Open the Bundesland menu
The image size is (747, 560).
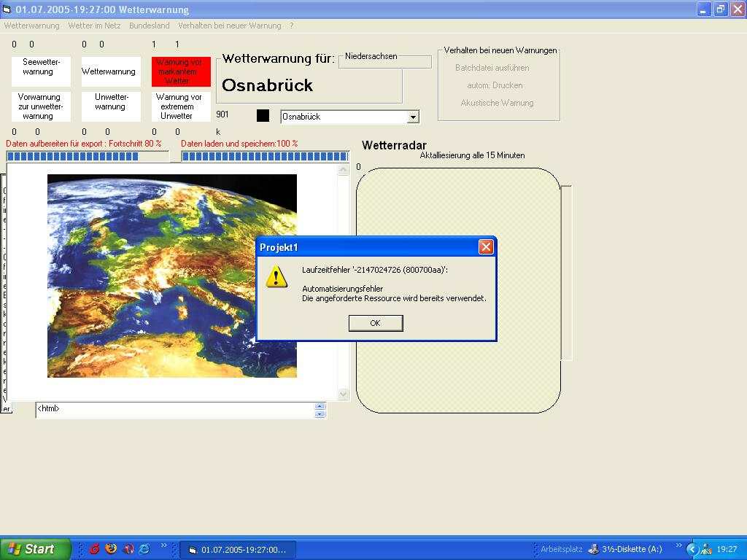pyautogui.click(x=149, y=26)
